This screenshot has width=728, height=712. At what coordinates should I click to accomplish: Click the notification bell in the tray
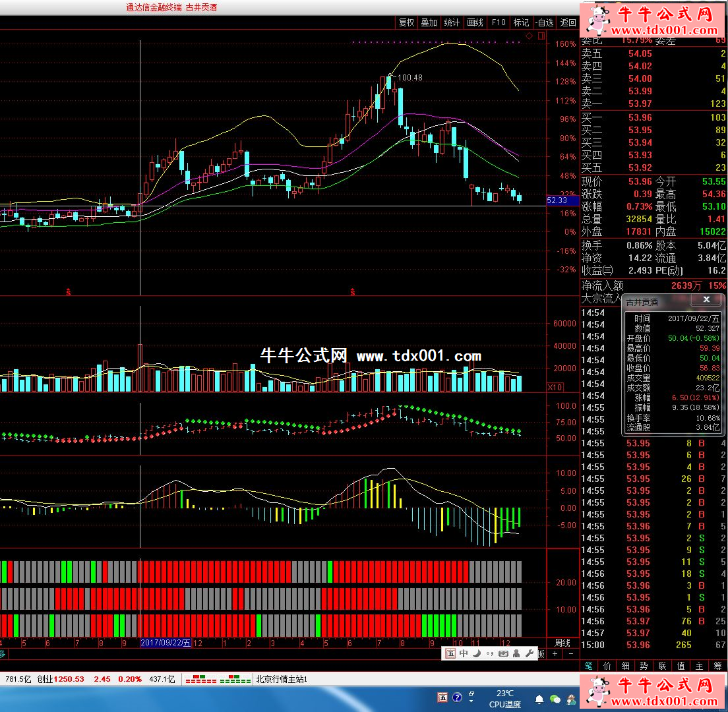tap(539, 699)
